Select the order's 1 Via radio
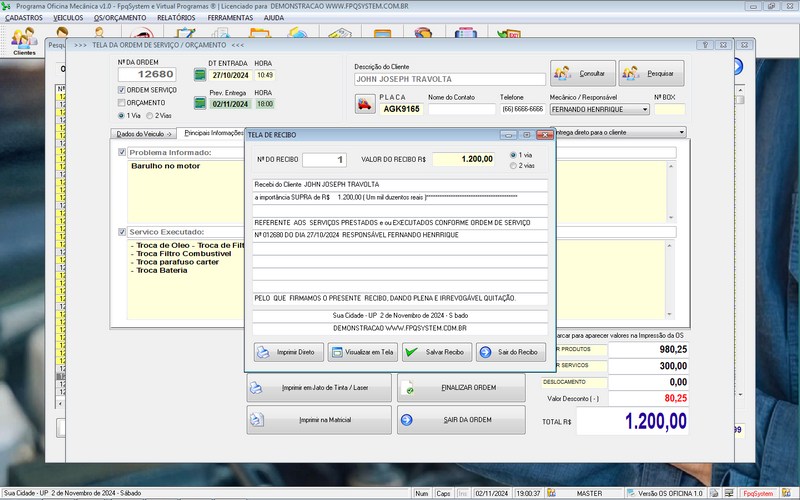 pos(121,116)
